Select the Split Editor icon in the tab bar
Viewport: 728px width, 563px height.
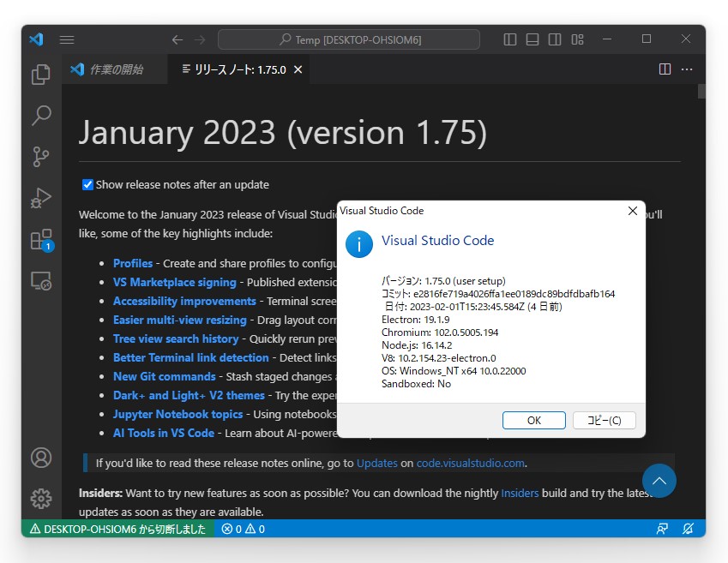click(x=665, y=69)
